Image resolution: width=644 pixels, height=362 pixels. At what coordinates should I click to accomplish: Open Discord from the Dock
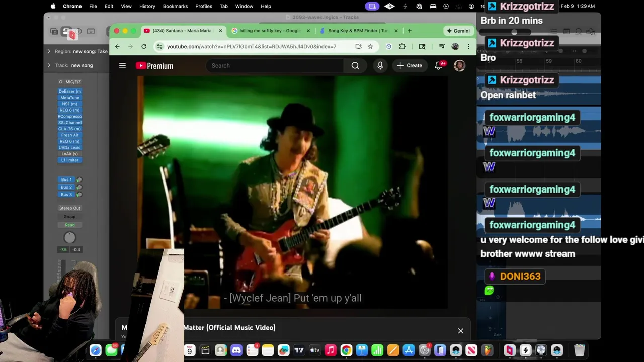[x=236, y=350]
